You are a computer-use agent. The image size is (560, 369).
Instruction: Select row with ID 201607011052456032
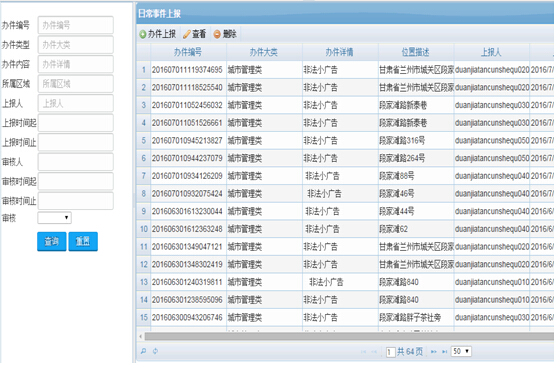tap(345, 105)
